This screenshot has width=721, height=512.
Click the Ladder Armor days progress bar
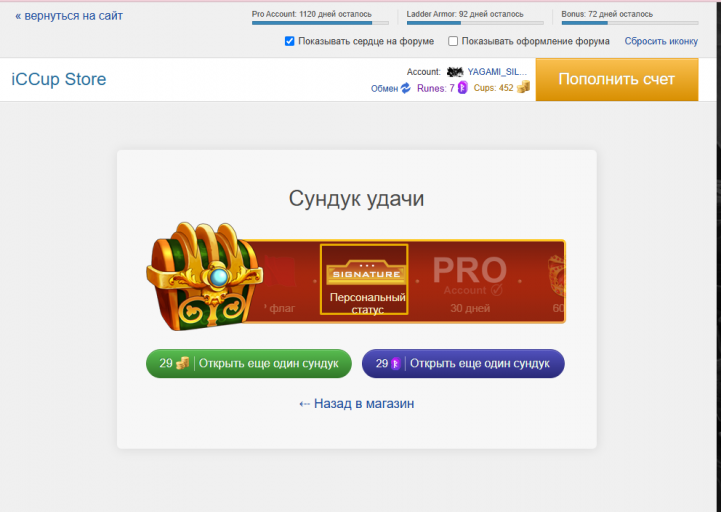tap(475, 23)
